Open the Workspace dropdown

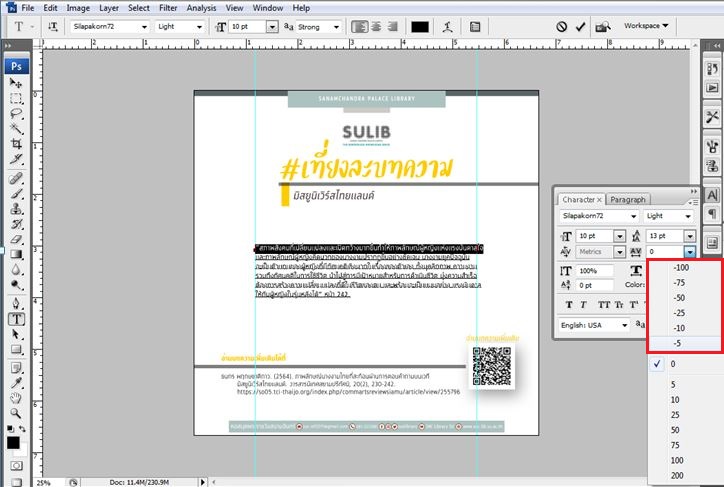pos(646,26)
